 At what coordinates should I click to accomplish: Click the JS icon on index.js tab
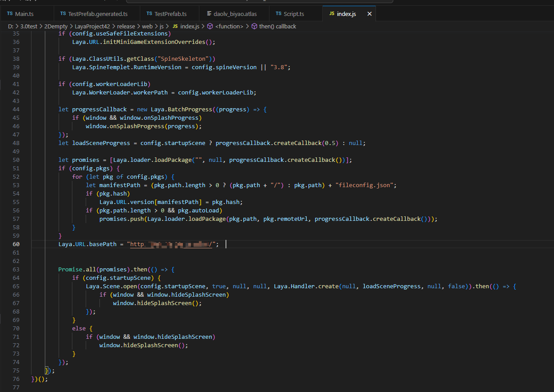[332, 14]
